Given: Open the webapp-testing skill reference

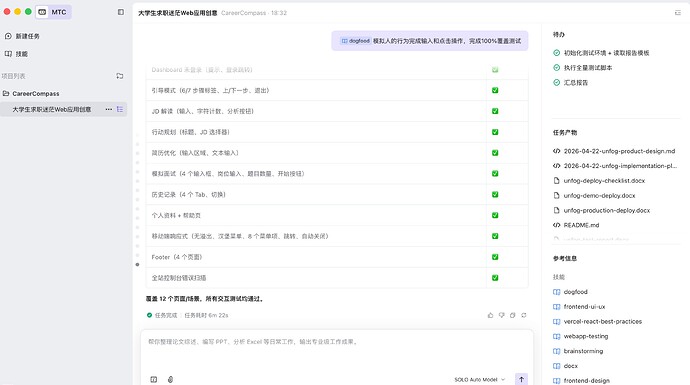Looking at the screenshot, I should [x=580, y=336].
